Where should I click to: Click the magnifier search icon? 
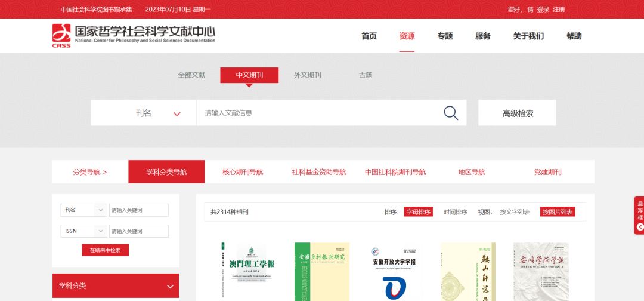point(451,113)
